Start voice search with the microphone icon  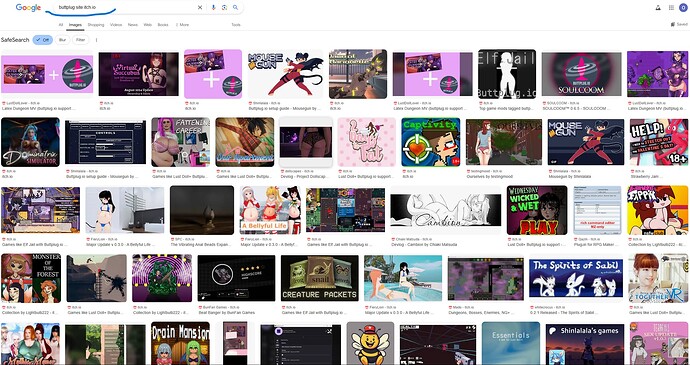[x=213, y=7]
